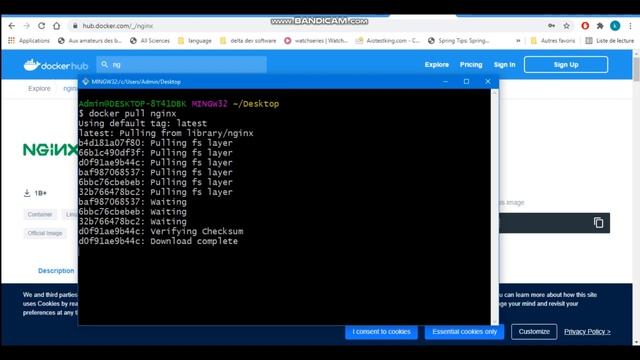This screenshot has width=640, height=360.
Task: Open Pricing in the Docker Hub header
Action: point(471,64)
